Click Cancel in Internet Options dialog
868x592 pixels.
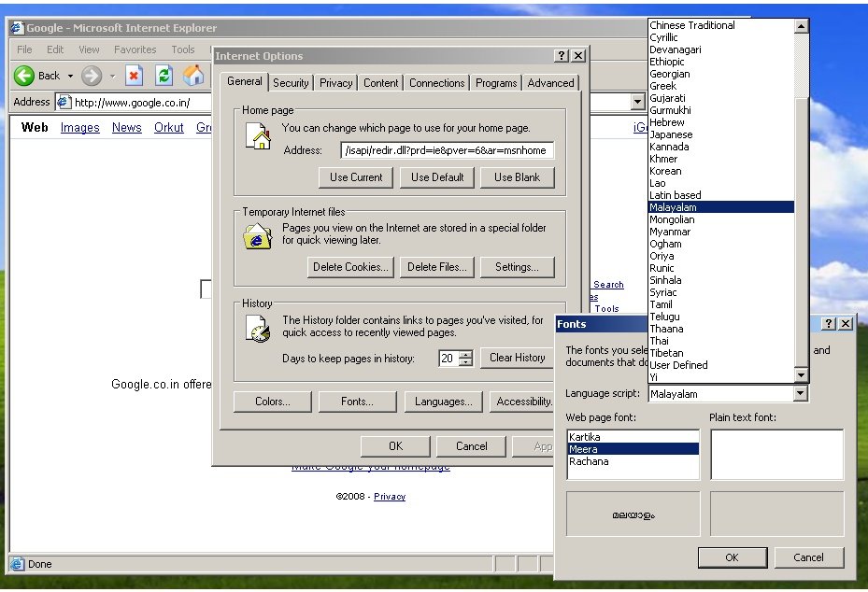(x=471, y=446)
